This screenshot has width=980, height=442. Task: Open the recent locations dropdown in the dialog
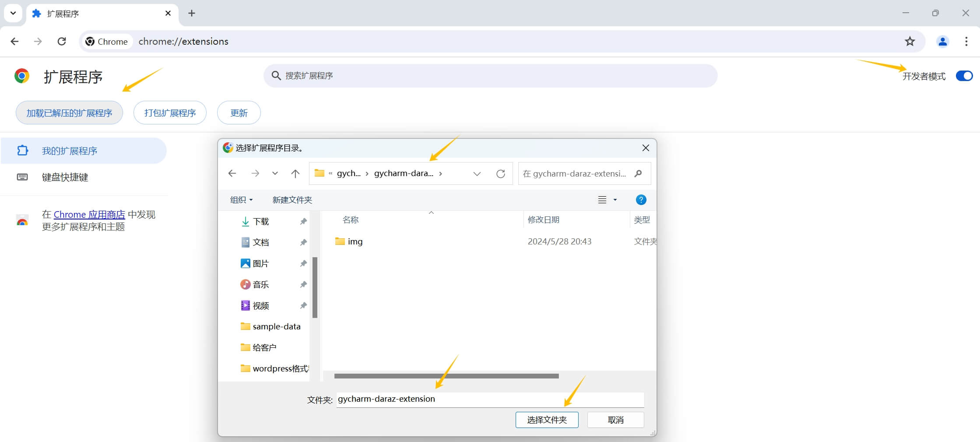(x=275, y=173)
